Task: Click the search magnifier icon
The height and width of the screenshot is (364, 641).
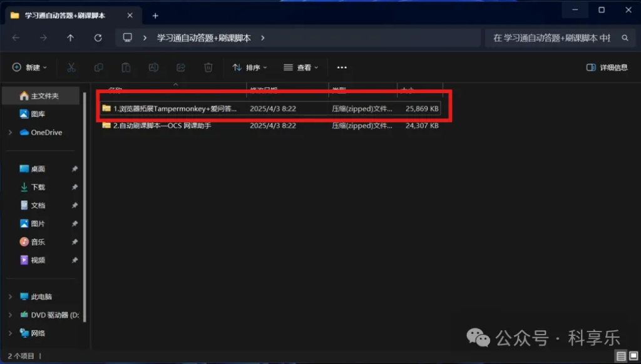Action: [x=625, y=38]
